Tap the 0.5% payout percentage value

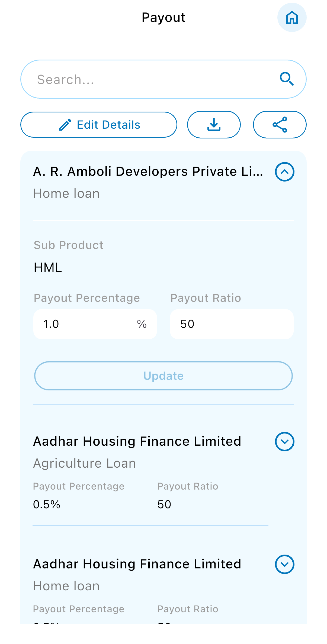pos(47,504)
